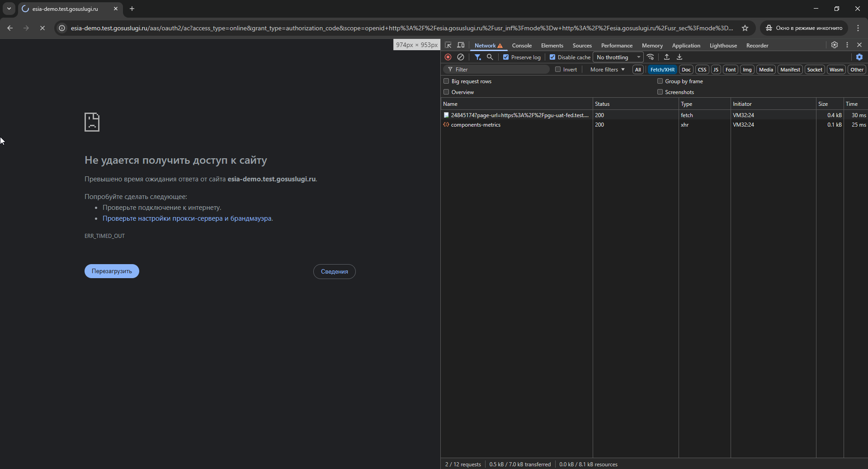Toggle device toolbar emulation icon
This screenshot has width=868, height=469.
click(461, 45)
